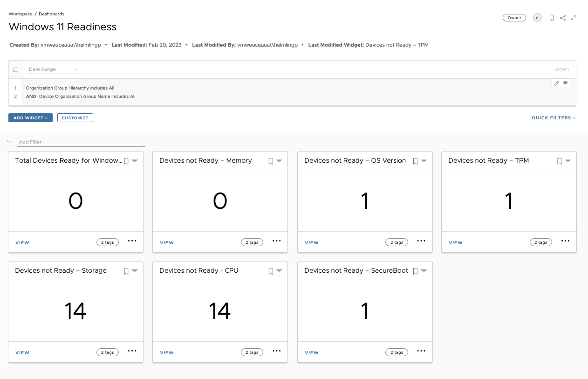The height and width of the screenshot is (379, 588).
Task: Open filter lines icon on CPU widget
Action: coord(279,271)
